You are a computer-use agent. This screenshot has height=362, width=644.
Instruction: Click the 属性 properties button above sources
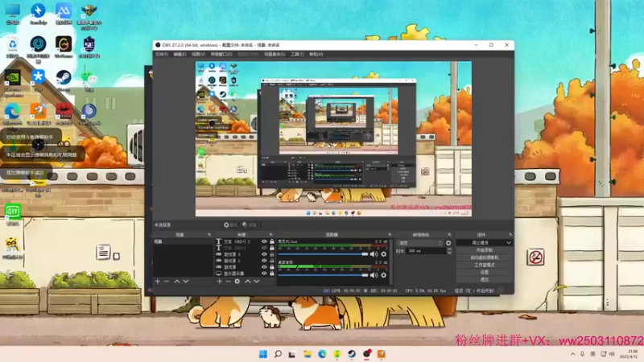pyautogui.click(x=231, y=225)
